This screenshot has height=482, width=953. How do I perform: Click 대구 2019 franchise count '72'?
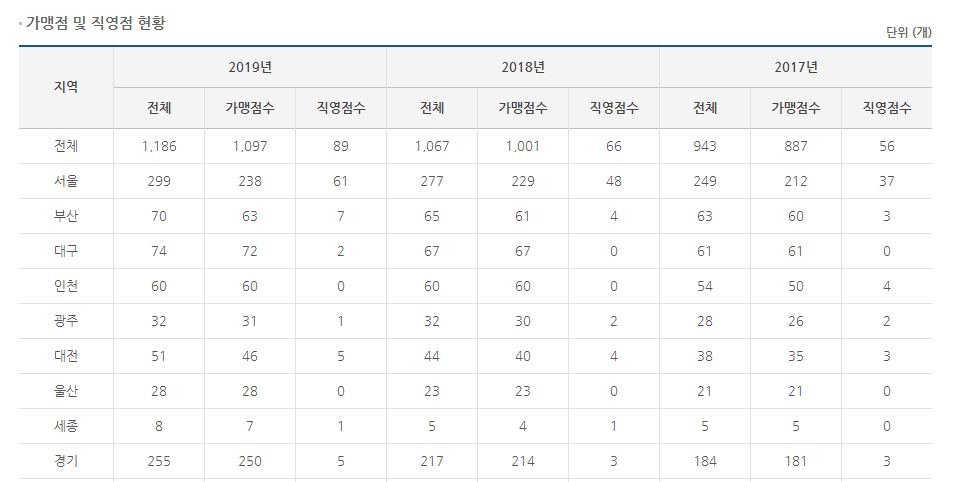coord(250,252)
